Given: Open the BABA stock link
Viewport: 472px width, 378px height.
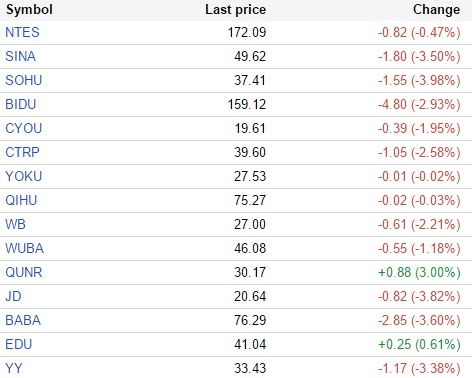Looking at the screenshot, I should point(23,320).
